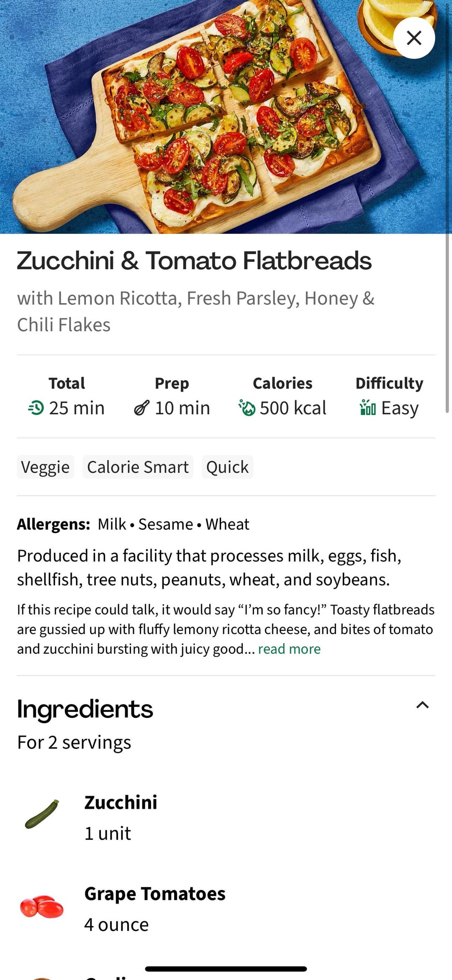Tap the 'For 2 servings' label
Screen dimensions: 452x980
tap(74, 743)
